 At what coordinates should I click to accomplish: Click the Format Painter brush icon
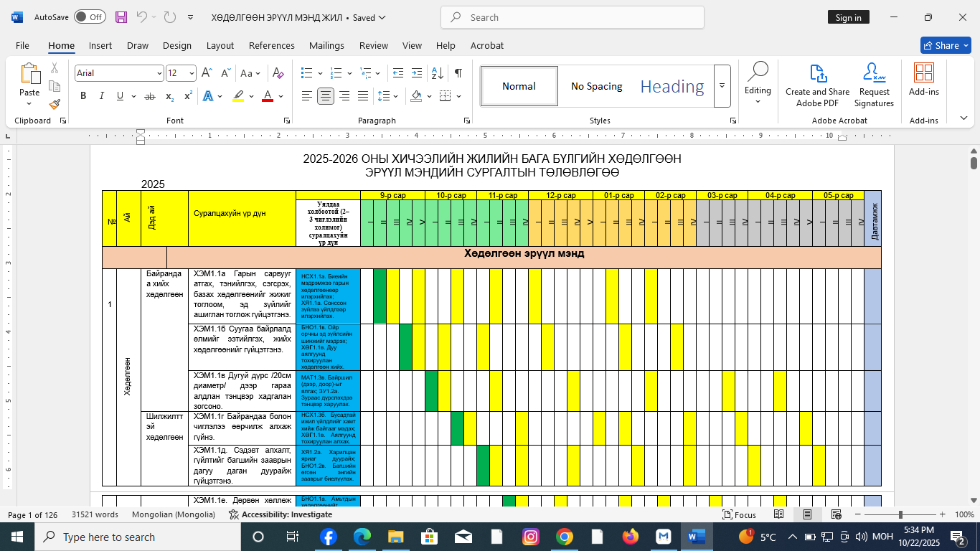[55, 105]
